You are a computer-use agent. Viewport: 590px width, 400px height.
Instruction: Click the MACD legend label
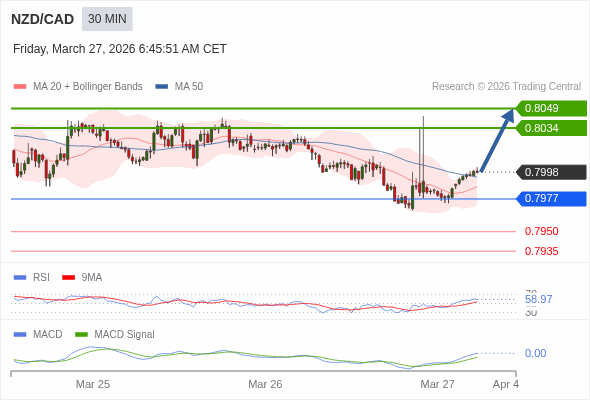48,335
